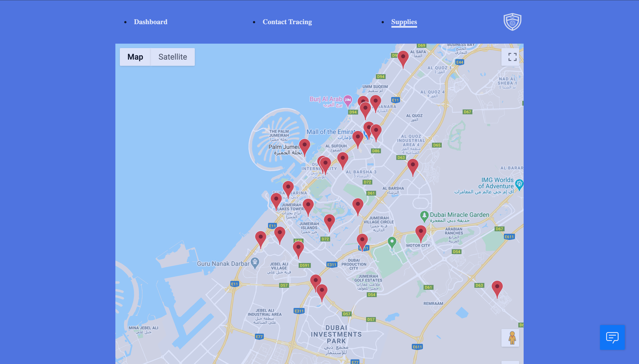
Task: Click the Guru Nanak Darbar place icon
Action: click(255, 262)
